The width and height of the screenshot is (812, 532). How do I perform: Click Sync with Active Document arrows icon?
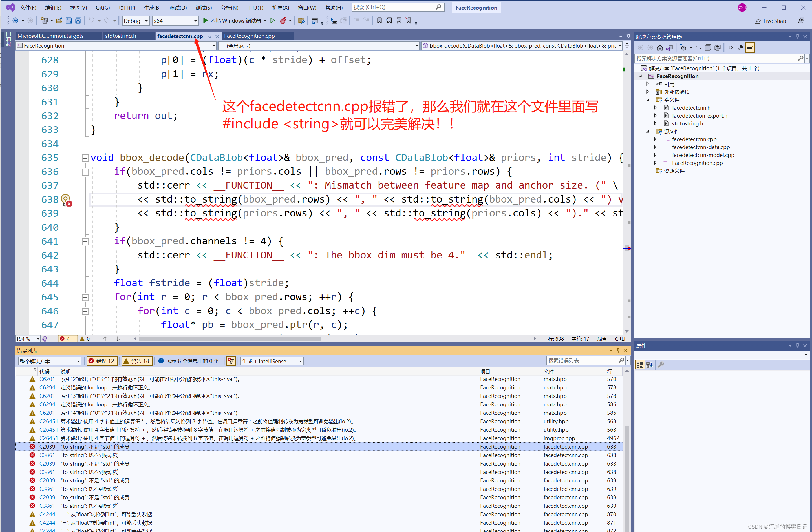[x=698, y=48]
